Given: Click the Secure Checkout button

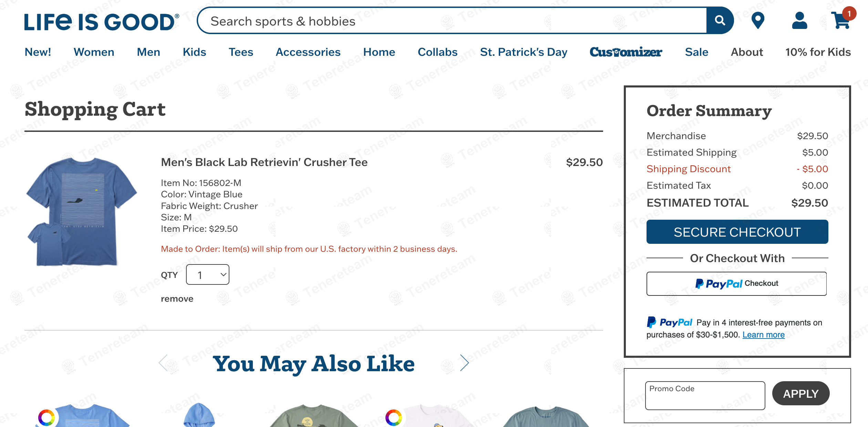Looking at the screenshot, I should pyautogui.click(x=737, y=232).
